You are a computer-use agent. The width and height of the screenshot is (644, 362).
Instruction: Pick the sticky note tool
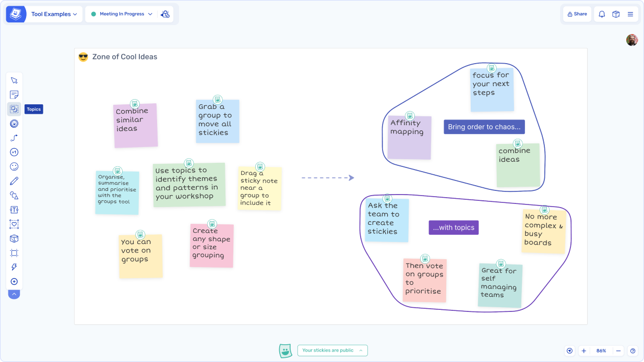[14, 95]
